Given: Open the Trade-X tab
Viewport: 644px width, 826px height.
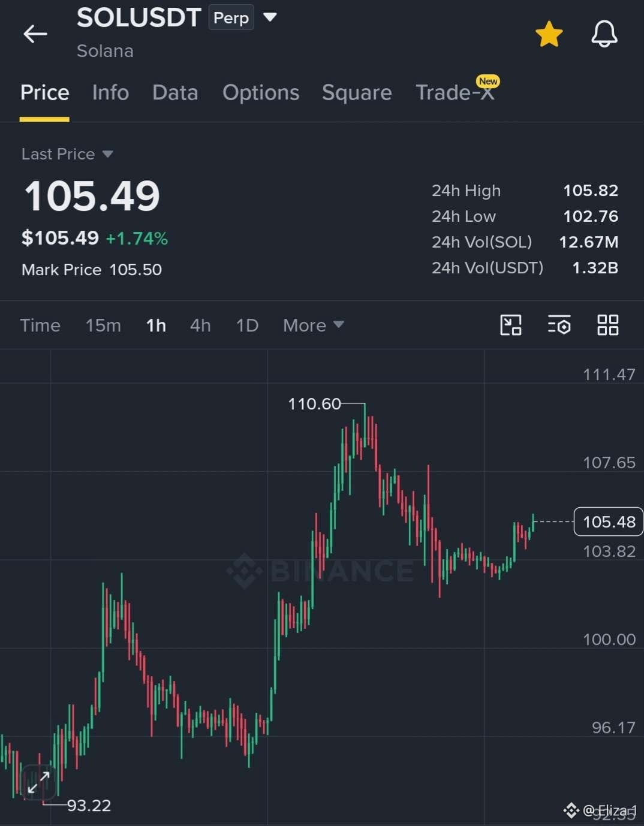Looking at the screenshot, I should pos(455,92).
